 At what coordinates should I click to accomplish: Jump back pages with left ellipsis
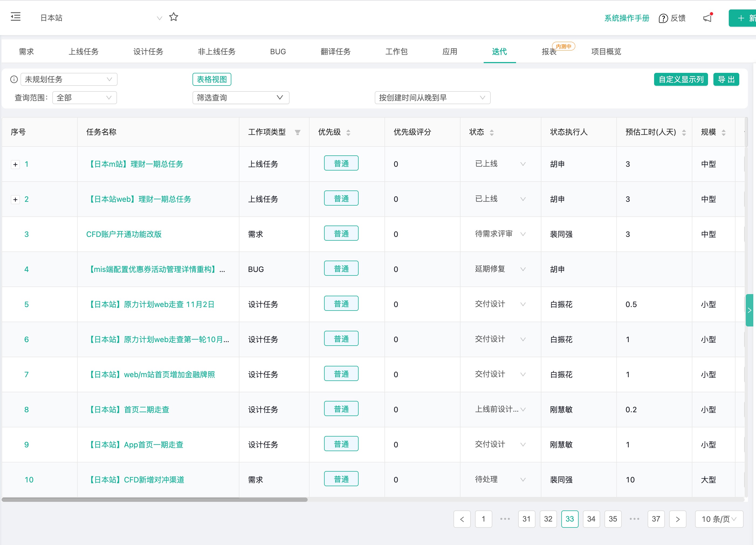(x=505, y=519)
